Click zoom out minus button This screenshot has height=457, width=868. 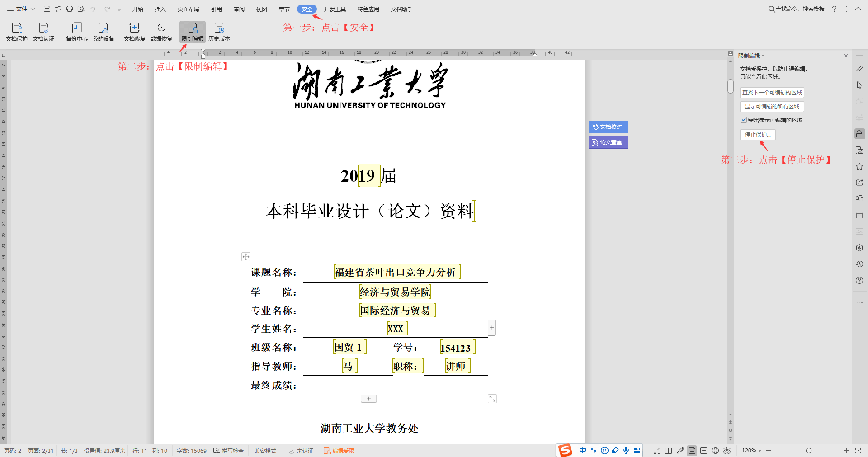coord(769,451)
